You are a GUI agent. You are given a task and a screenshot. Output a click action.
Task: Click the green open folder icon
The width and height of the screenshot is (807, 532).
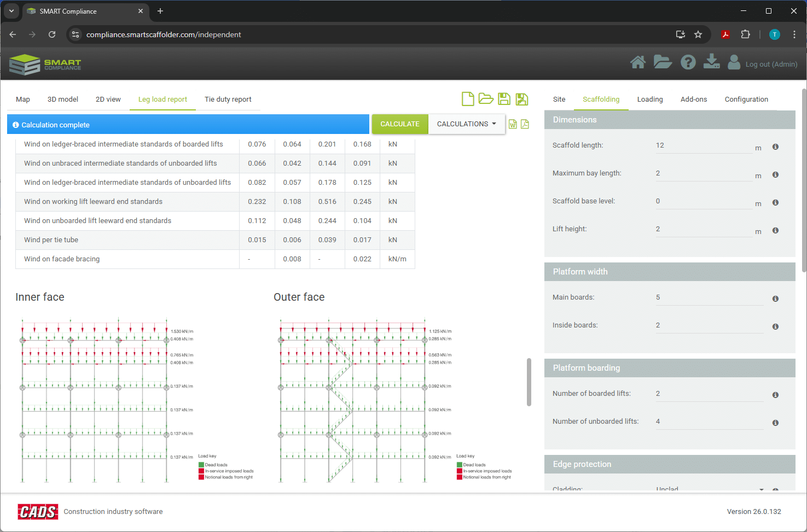(486, 99)
